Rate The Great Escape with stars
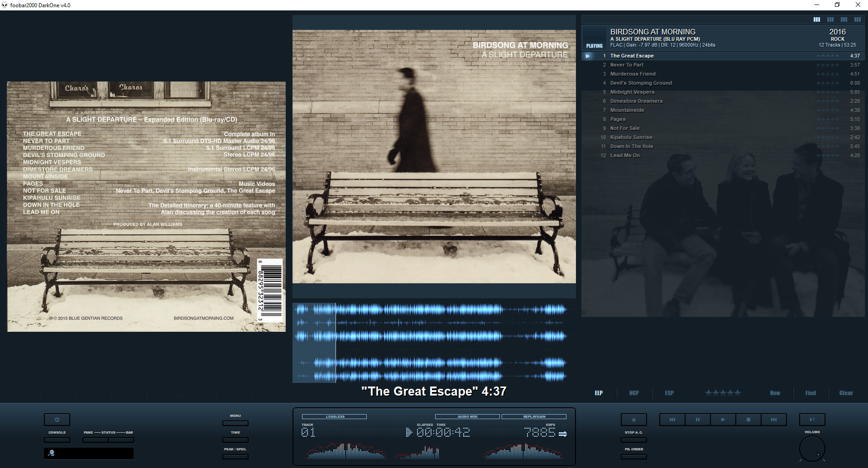The image size is (868, 468). point(828,56)
